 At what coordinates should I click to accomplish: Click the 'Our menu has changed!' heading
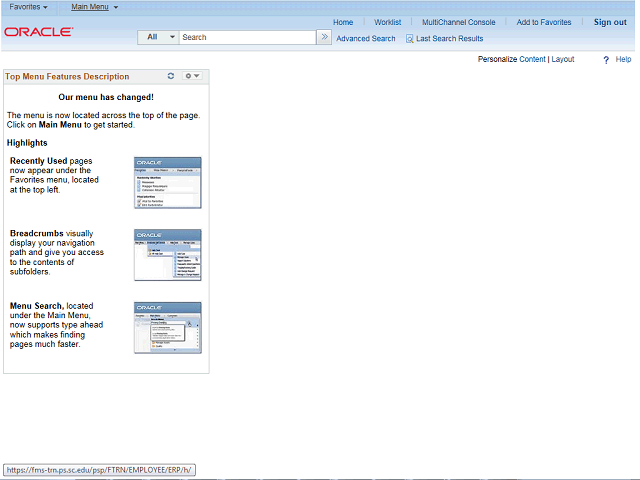[x=106, y=97]
